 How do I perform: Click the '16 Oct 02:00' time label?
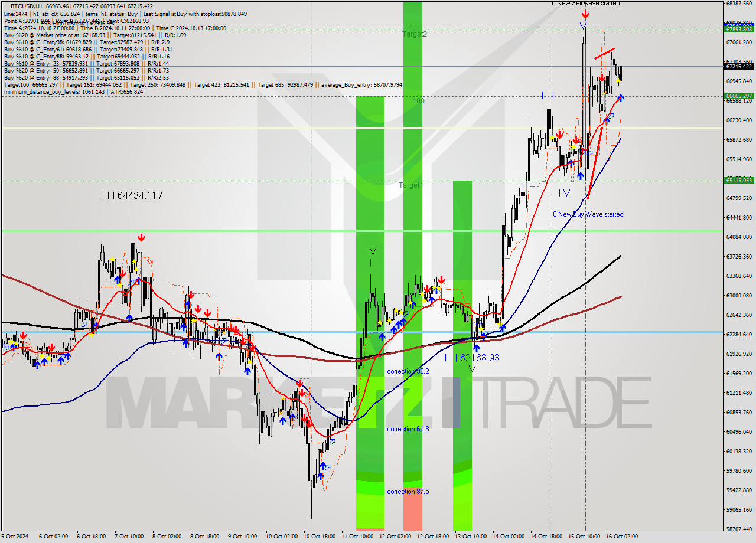[x=621, y=537]
